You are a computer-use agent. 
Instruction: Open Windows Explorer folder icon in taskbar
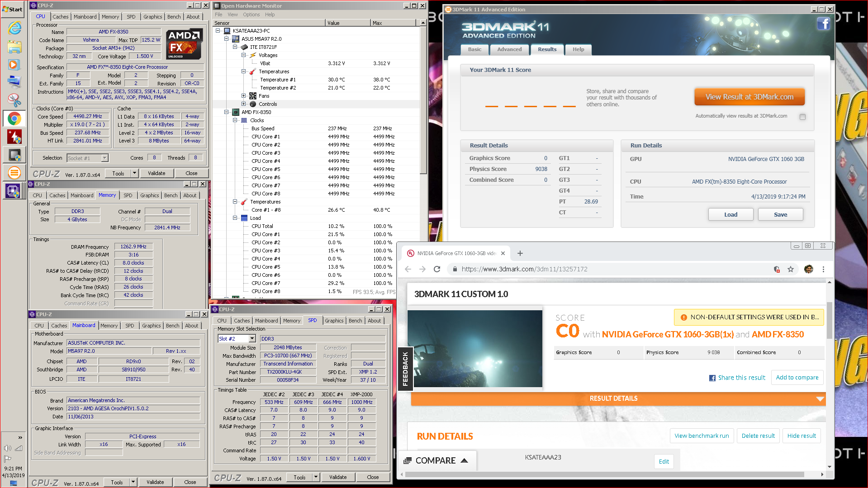[14, 47]
